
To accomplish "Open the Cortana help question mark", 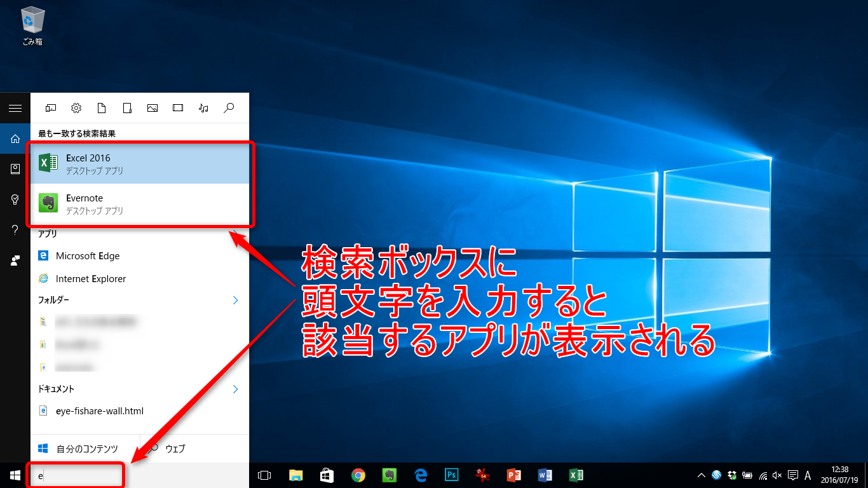I will coord(15,230).
